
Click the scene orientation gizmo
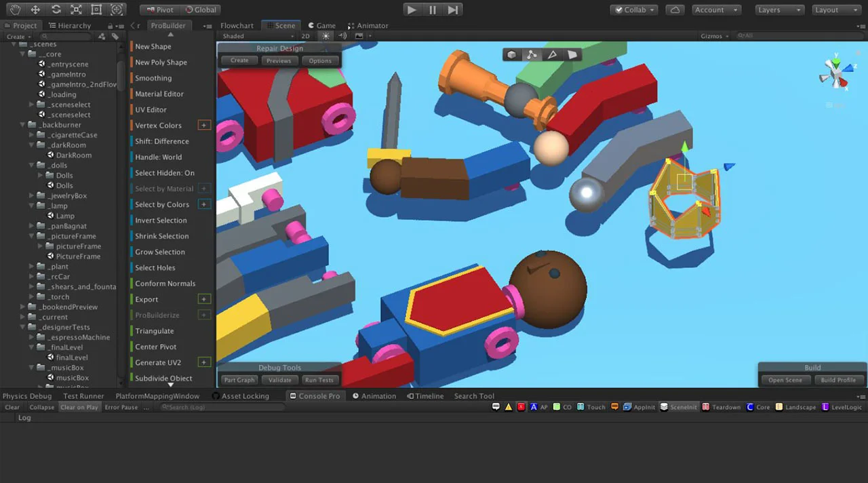tap(837, 73)
